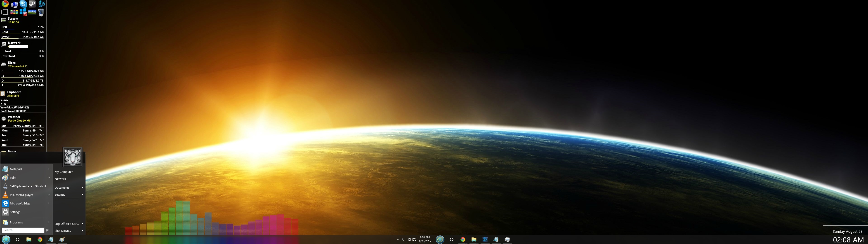Open Paint from the left taskbar
The image size is (868, 244).
62,240
